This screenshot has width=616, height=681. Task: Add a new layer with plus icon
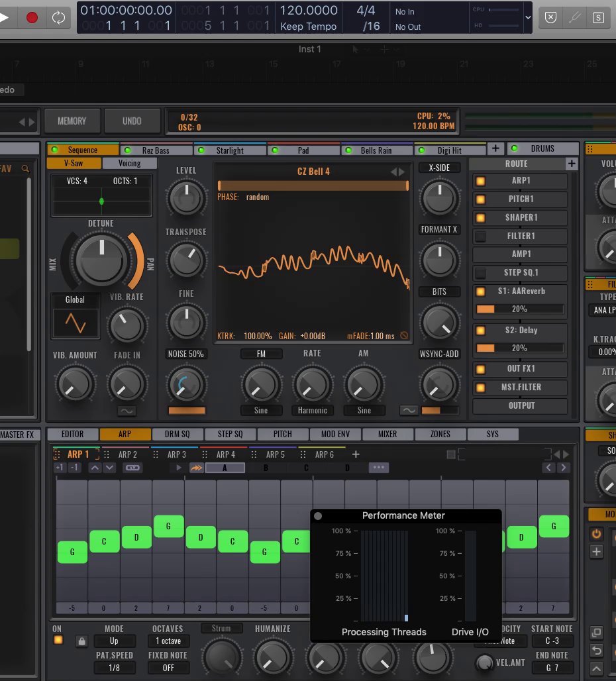pyautogui.click(x=495, y=148)
